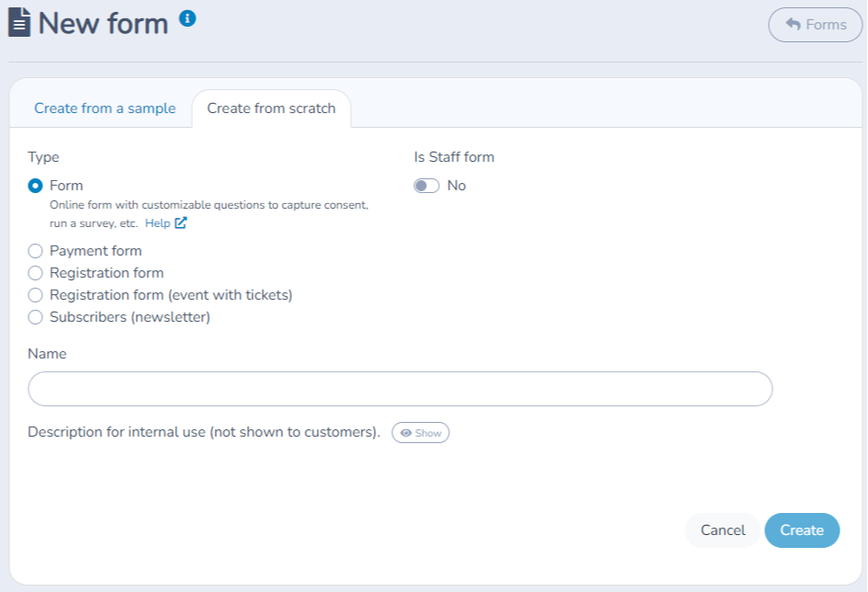Viewport: 868px width, 592px height.
Task: Select Registration form with event tickets
Action: coord(35,295)
